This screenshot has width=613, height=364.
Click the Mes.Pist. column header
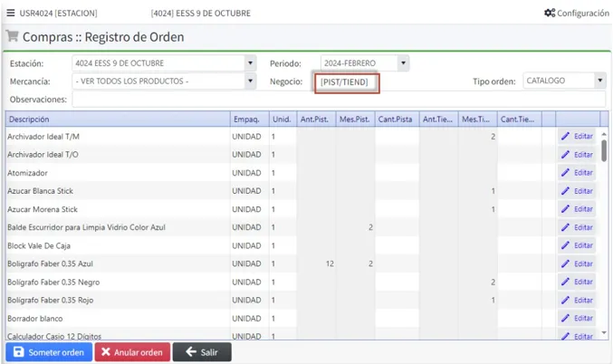coord(355,120)
